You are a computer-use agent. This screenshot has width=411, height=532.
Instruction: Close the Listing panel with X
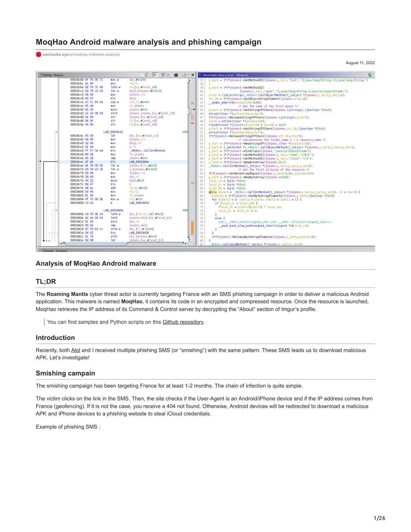click(x=193, y=75)
